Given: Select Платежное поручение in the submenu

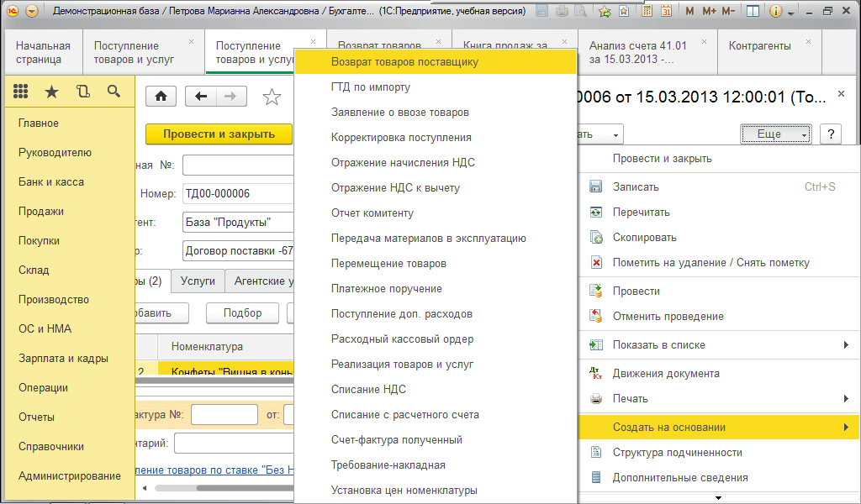Looking at the screenshot, I should [x=386, y=289].
